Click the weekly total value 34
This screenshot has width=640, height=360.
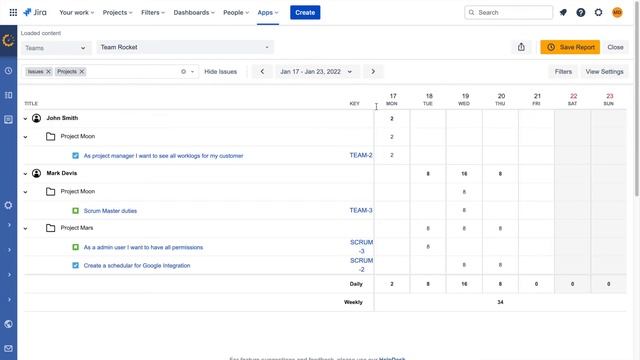(500, 302)
